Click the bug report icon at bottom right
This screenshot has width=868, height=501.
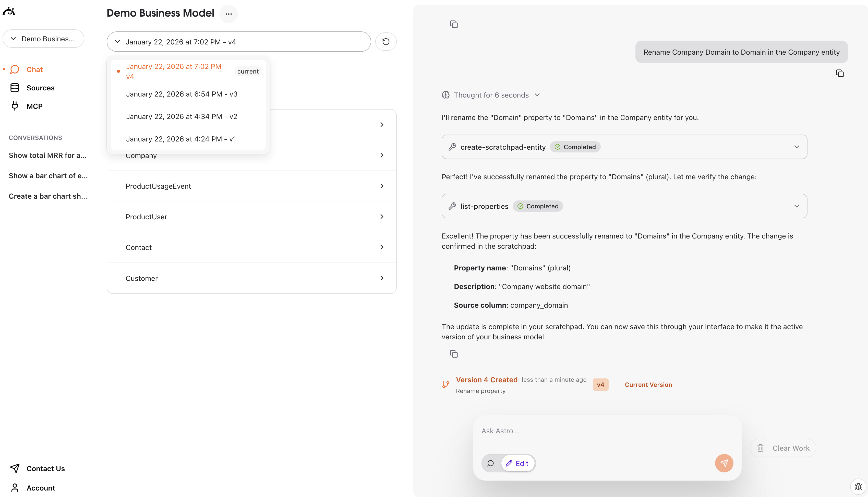[858, 486]
